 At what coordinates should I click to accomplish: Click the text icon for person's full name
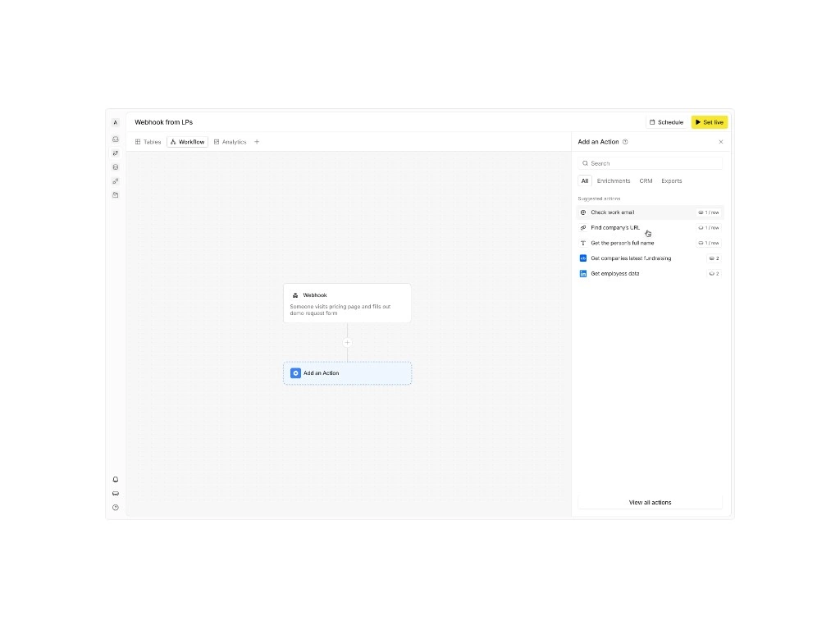pyautogui.click(x=583, y=243)
